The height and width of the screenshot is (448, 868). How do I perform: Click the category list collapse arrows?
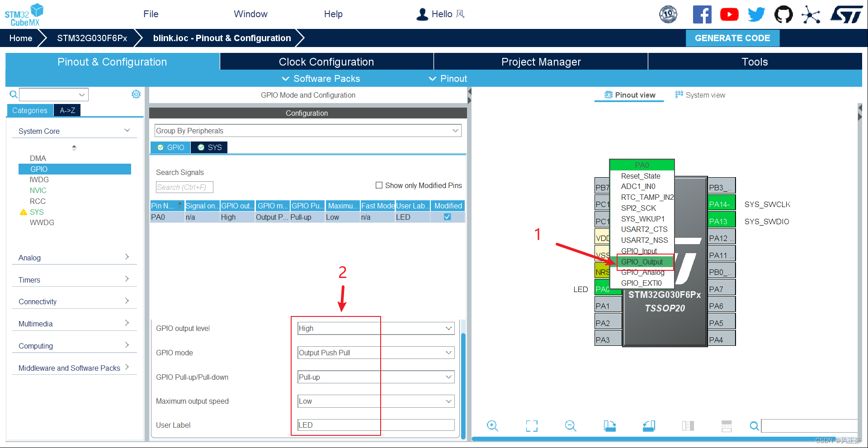74,147
